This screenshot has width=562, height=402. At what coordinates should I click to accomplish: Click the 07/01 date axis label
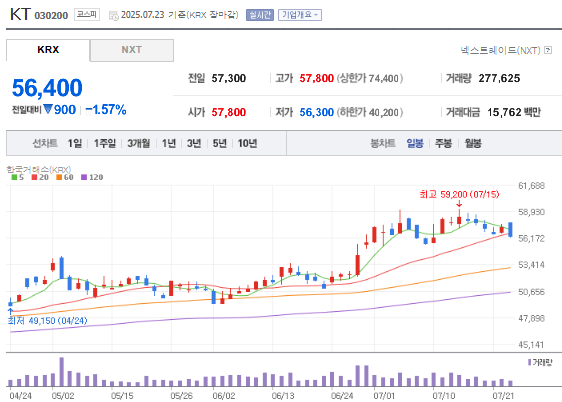coord(384,396)
